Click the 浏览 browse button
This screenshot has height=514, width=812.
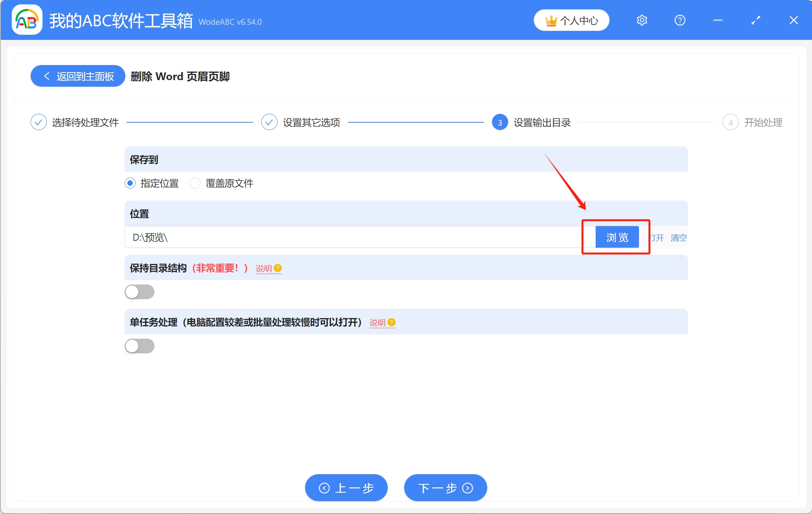coord(617,237)
